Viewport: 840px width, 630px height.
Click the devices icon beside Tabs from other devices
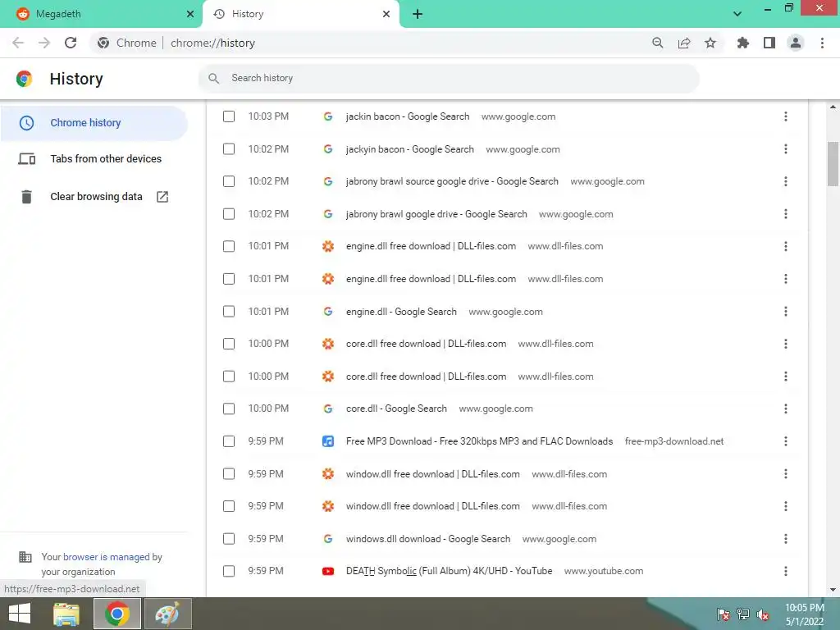27,158
